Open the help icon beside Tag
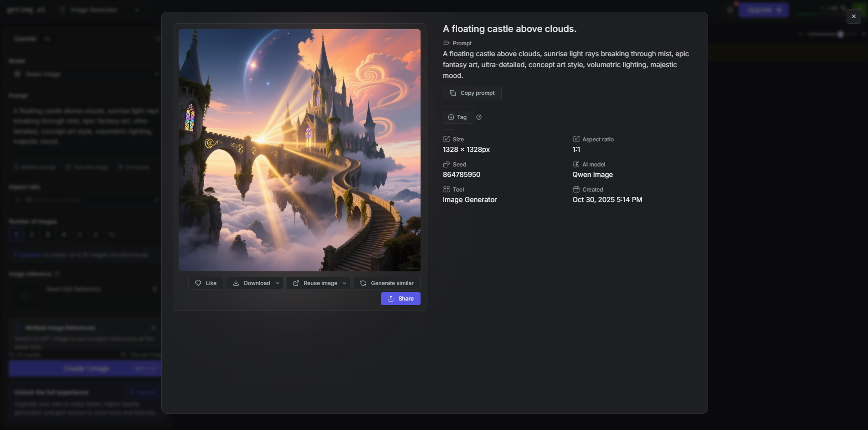Image resolution: width=868 pixels, height=430 pixels. point(479,117)
